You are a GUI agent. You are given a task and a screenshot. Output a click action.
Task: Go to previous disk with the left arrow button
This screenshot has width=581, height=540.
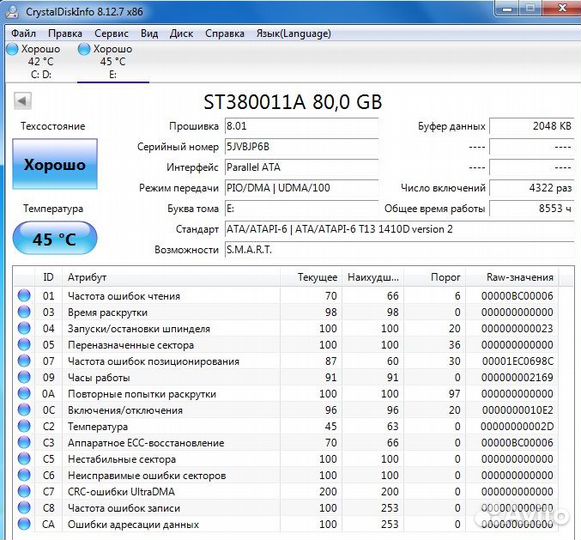pyautogui.click(x=23, y=101)
